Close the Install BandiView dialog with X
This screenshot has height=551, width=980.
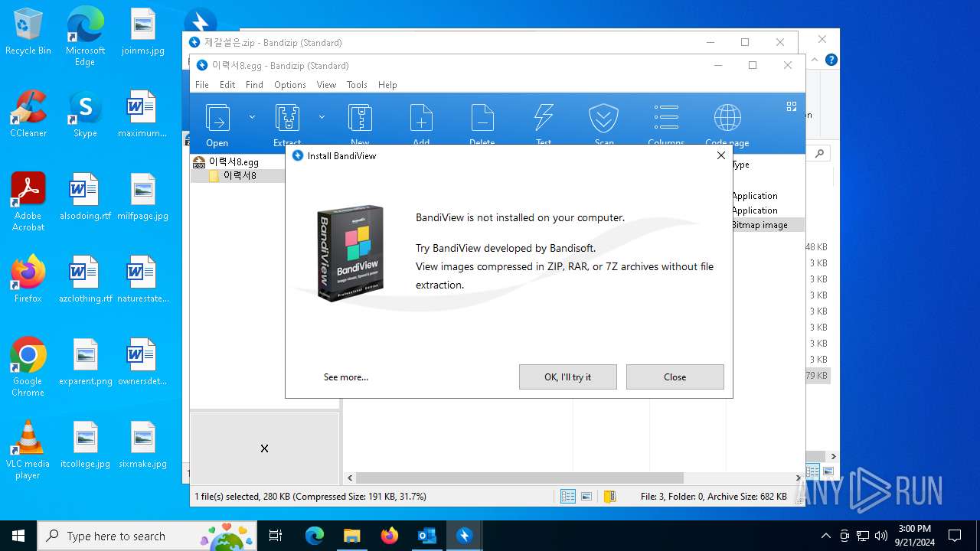coord(720,155)
